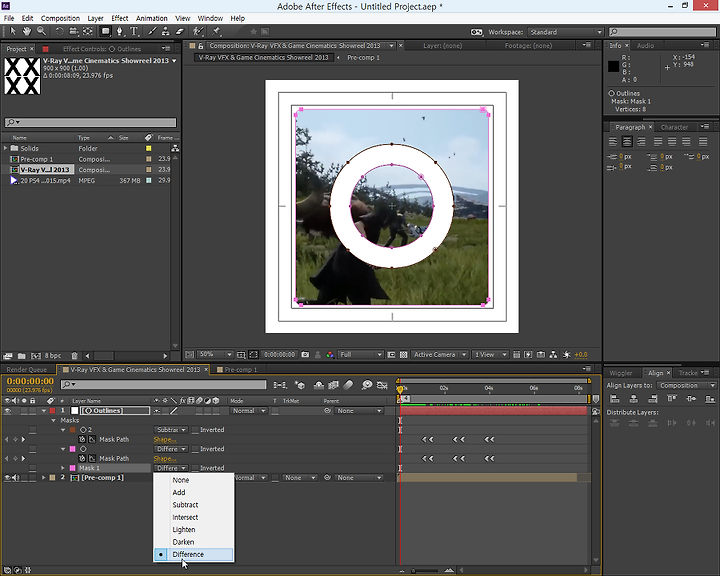
Task: Open the Full resolution dropdown
Action: click(361, 355)
